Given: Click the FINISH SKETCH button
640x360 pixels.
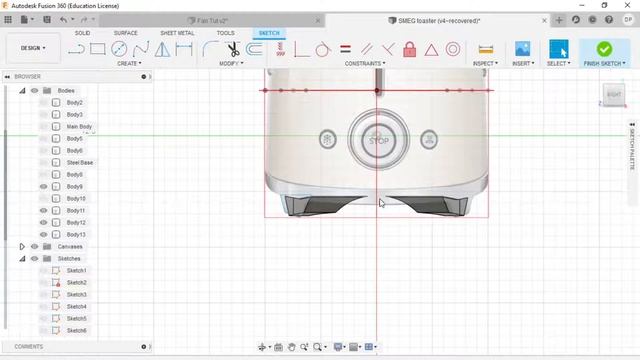Looking at the screenshot, I should pos(604,53).
